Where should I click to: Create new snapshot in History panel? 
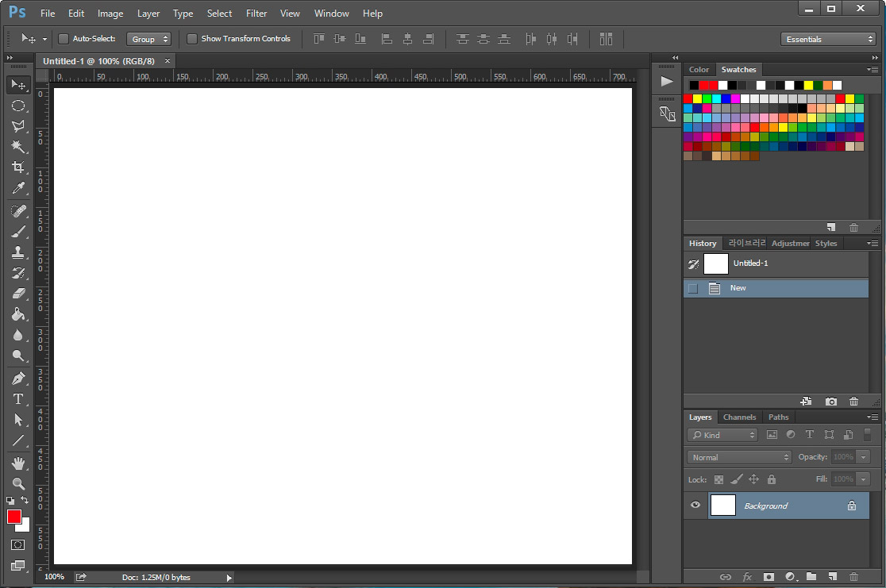[830, 402]
